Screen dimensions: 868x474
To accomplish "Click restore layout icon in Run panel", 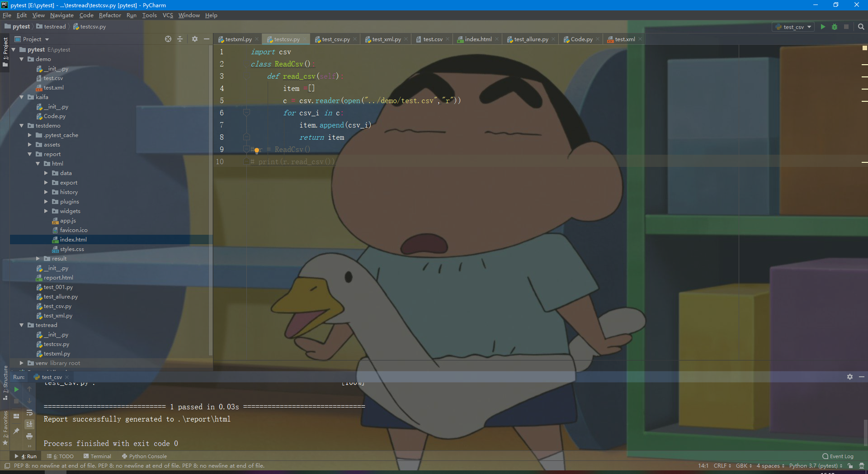I will [16, 416].
